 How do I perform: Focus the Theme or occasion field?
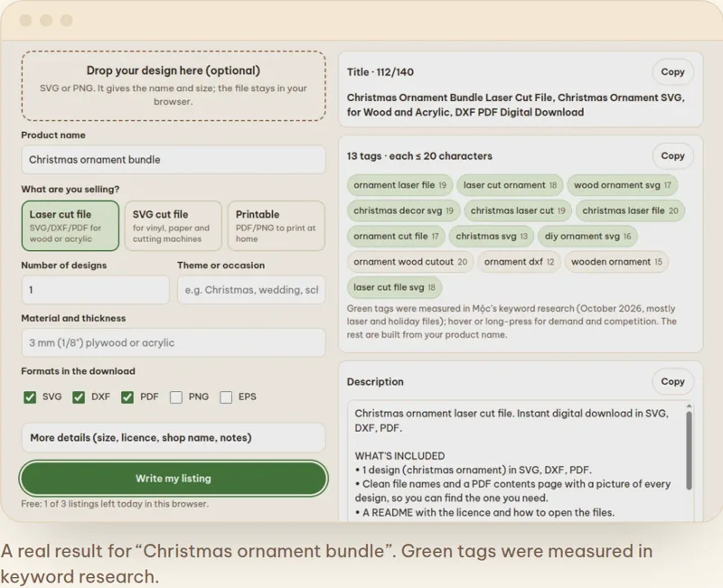tap(251, 290)
